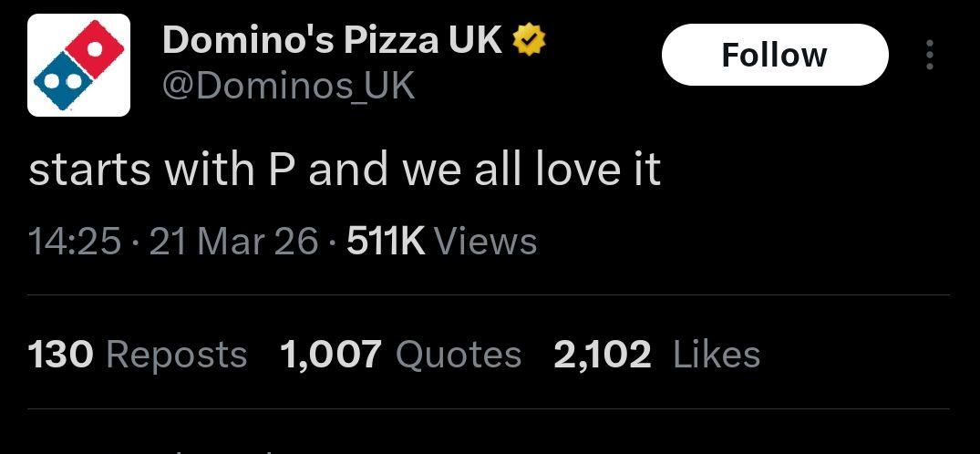Viewport: 980px width, 454px height.
Task: Click the @Dominos_UK handle
Action: (288, 86)
